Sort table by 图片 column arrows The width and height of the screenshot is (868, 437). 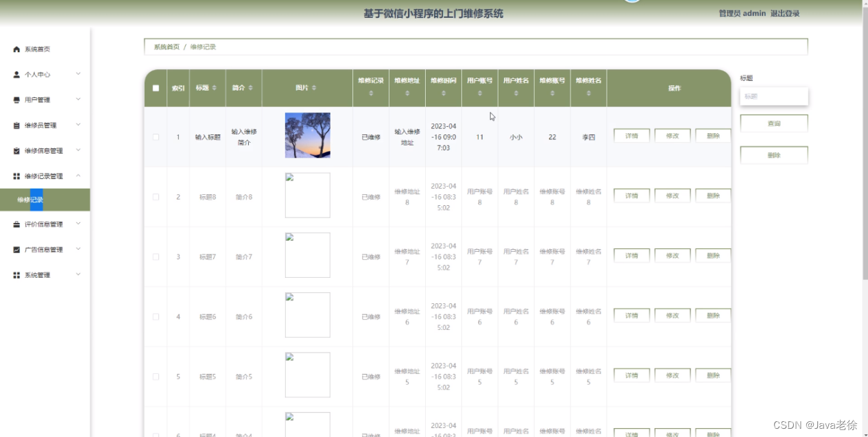[314, 88]
